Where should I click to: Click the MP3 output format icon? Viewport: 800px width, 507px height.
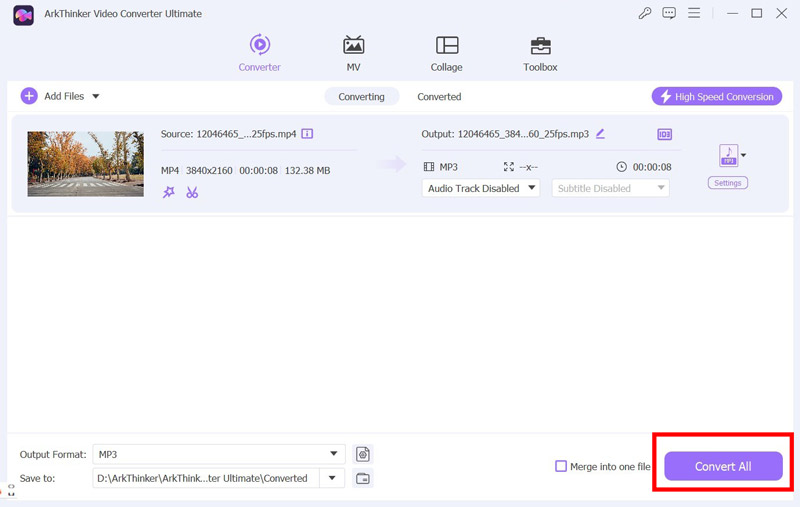click(x=728, y=155)
